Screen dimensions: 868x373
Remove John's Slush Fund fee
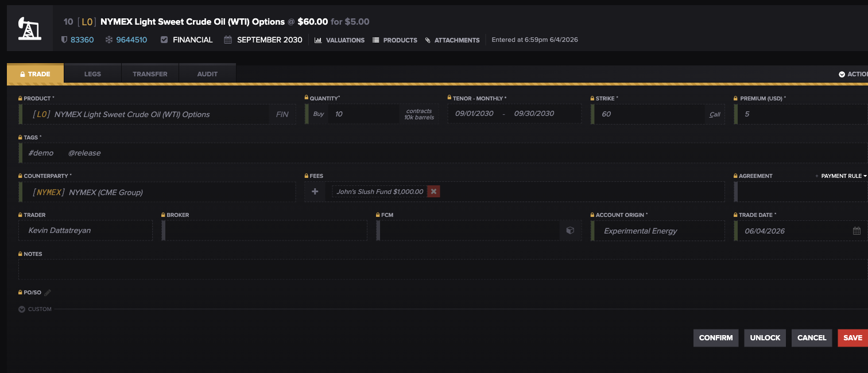point(434,192)
